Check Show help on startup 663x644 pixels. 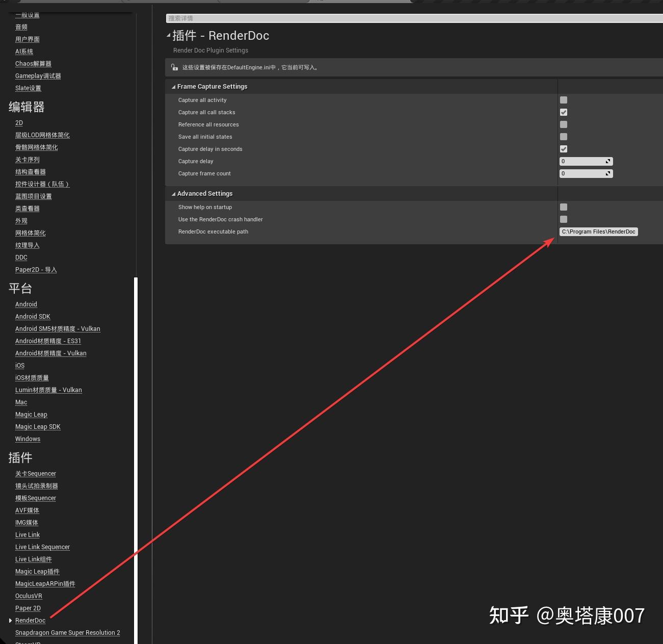pos(564,207)
